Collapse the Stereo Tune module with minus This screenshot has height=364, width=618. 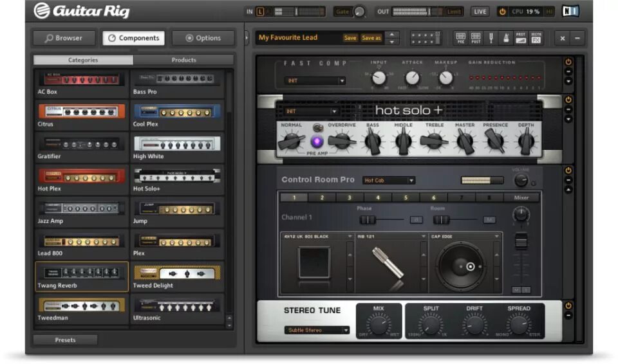click(568, 316)
